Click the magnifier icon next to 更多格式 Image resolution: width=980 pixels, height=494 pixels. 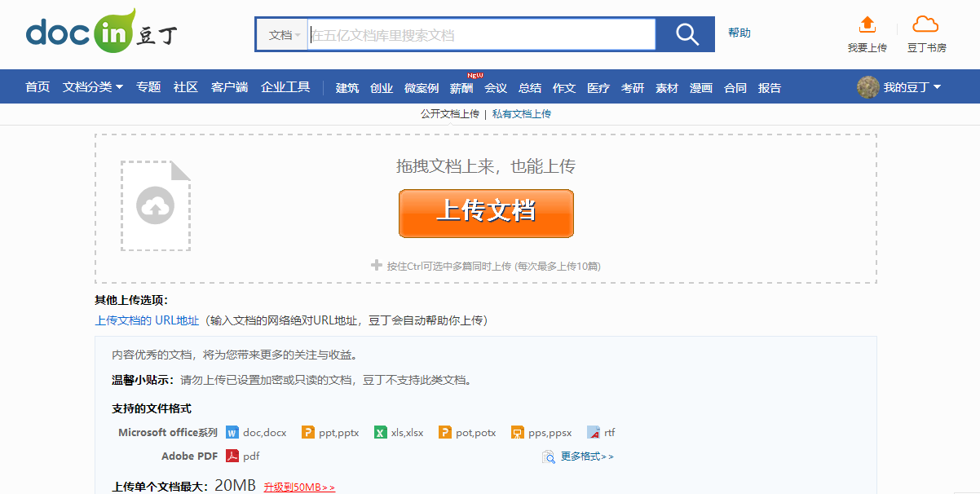coord(548,457)
